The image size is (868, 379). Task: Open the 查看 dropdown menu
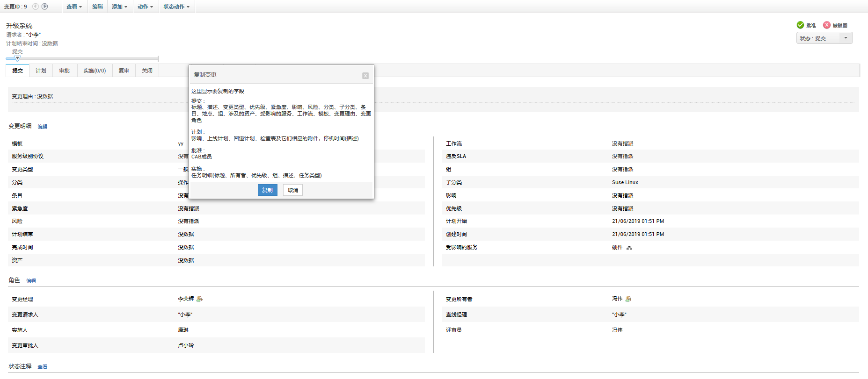74,7
